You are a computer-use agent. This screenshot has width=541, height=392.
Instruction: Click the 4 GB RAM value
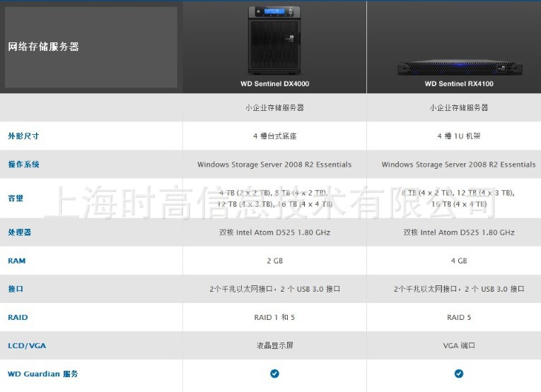[x=459, y=261]
